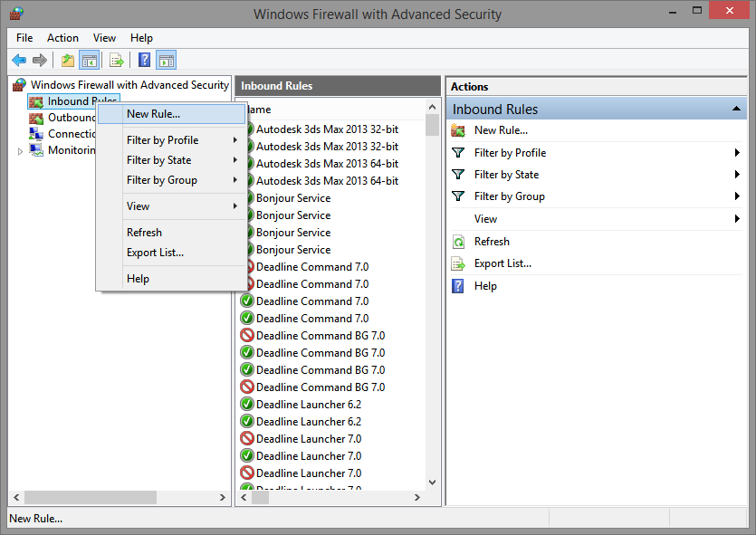The width and height of the screenshot is (756, 535).
Task: Open the Action menu in the menu bar
Action: [62, 38]
